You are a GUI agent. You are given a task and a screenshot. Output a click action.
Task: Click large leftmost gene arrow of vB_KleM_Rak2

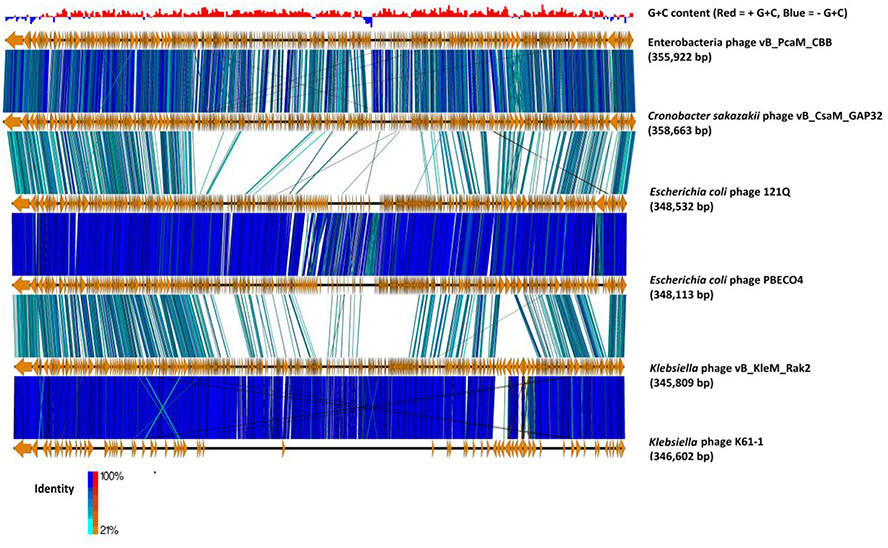pos(23,367)
